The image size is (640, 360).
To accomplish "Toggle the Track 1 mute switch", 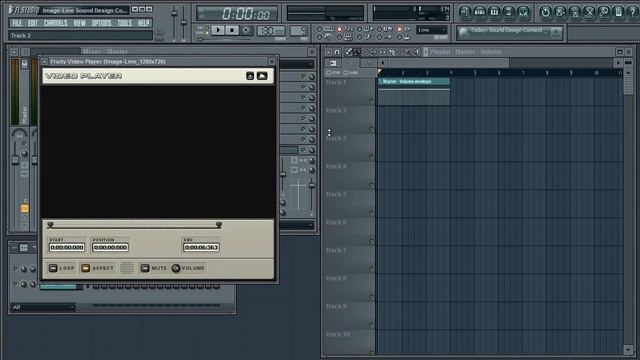I will 371,101.
